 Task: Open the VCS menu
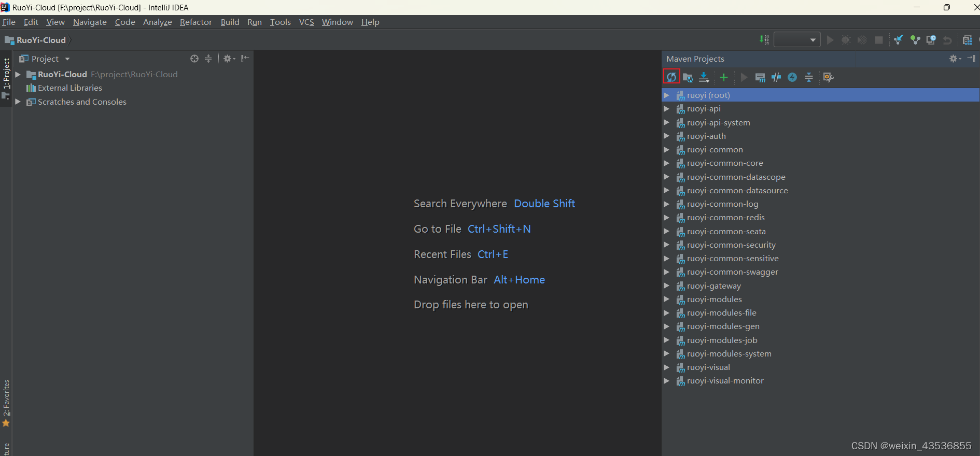tap(306, 22)
